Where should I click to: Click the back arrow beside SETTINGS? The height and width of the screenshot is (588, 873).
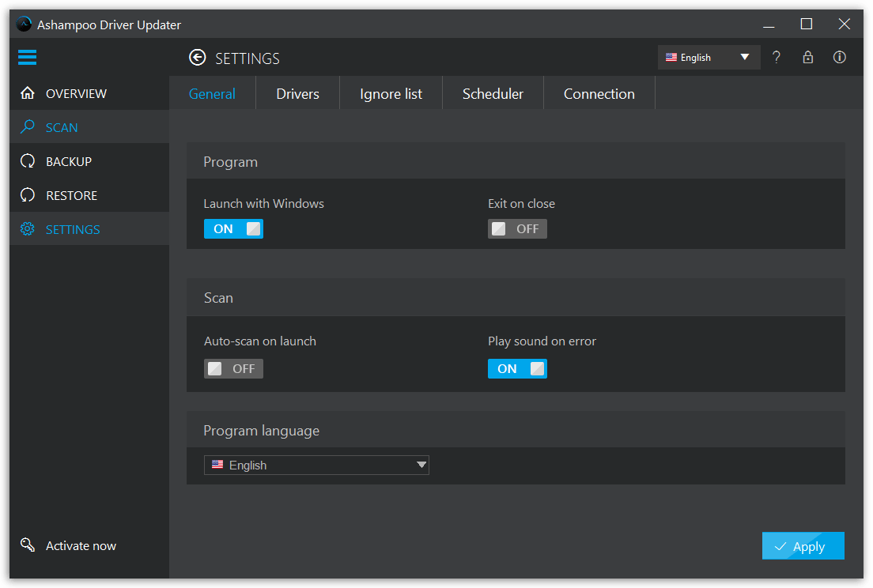(x=196, y=57)
